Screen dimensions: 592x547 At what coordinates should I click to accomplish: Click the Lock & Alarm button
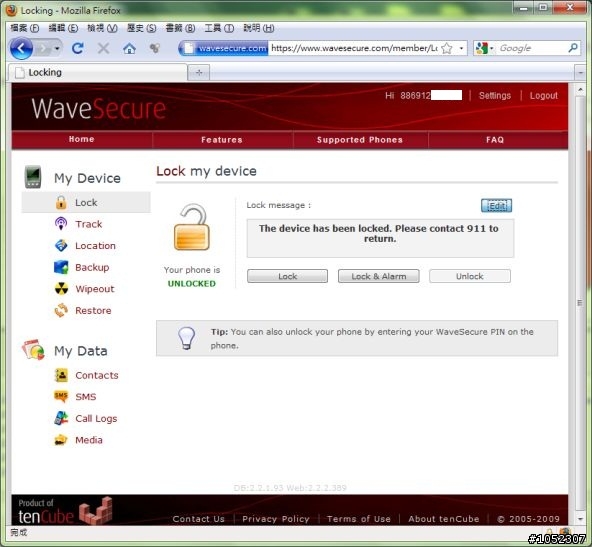tap(379, 276)
